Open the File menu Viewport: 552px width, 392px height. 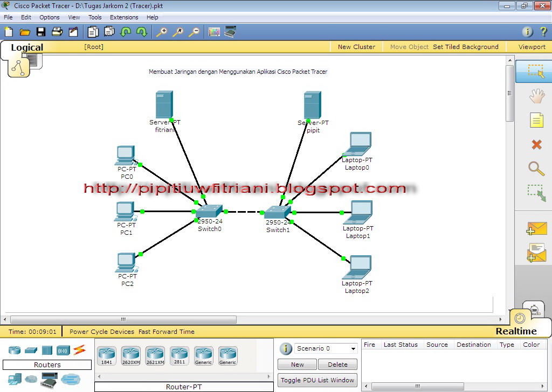(x=8, y=17)
